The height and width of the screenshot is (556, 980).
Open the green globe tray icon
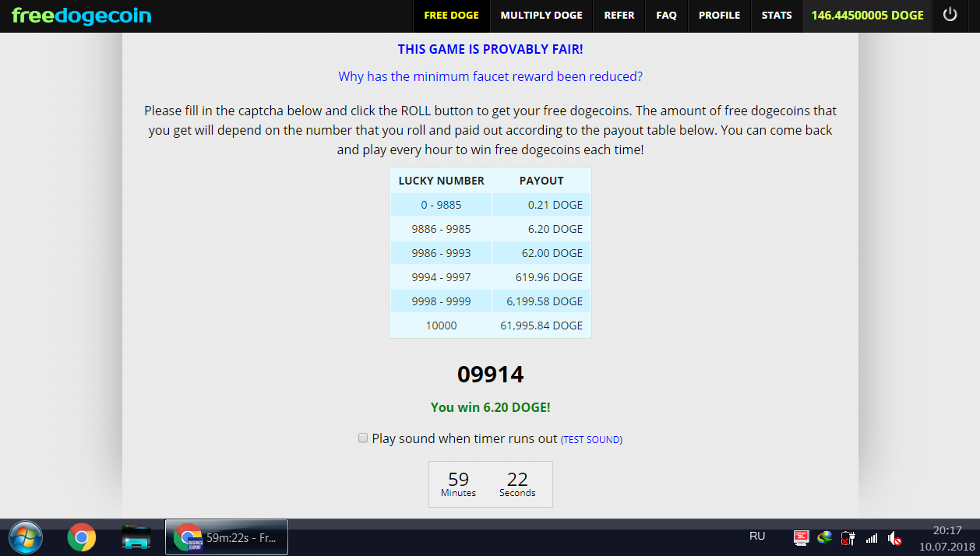[824, 537]
